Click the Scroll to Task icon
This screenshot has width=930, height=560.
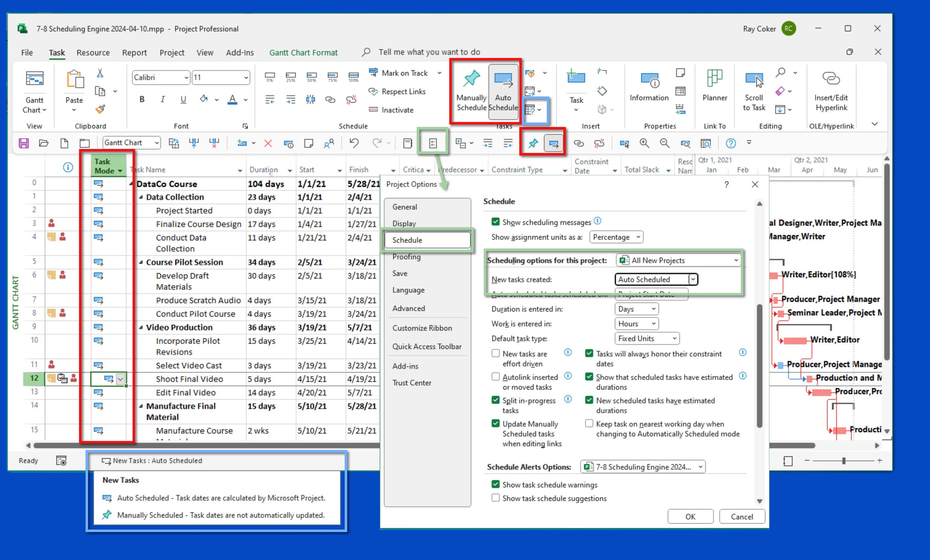point(754,80)
